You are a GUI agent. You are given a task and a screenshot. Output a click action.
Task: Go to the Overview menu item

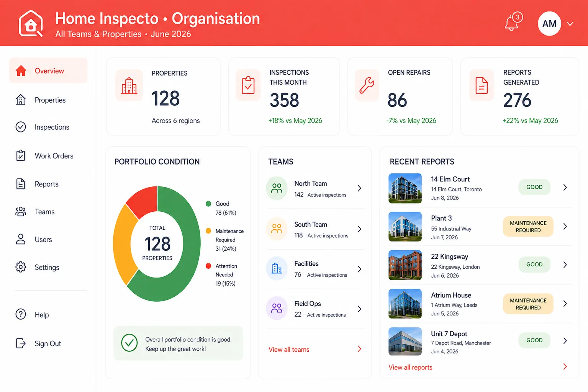(x=48, y=71)
